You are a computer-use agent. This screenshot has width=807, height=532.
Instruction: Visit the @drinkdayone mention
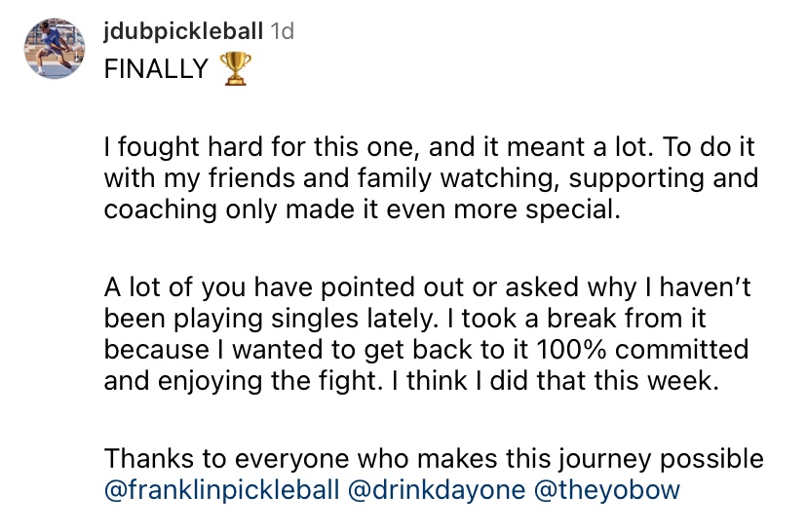[436, 489]
